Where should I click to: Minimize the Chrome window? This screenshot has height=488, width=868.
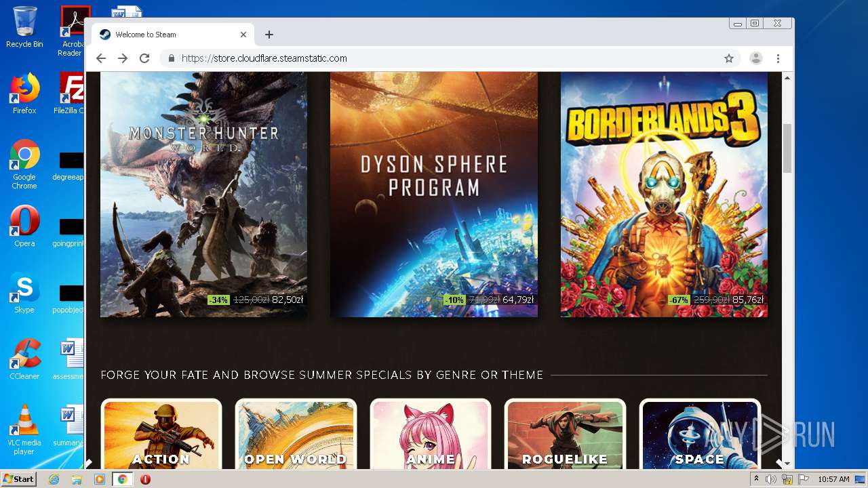tap(738, 23)
